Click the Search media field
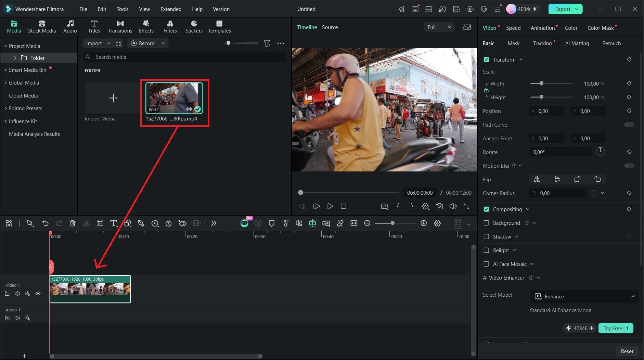644x360 pixels. (184, 57)
